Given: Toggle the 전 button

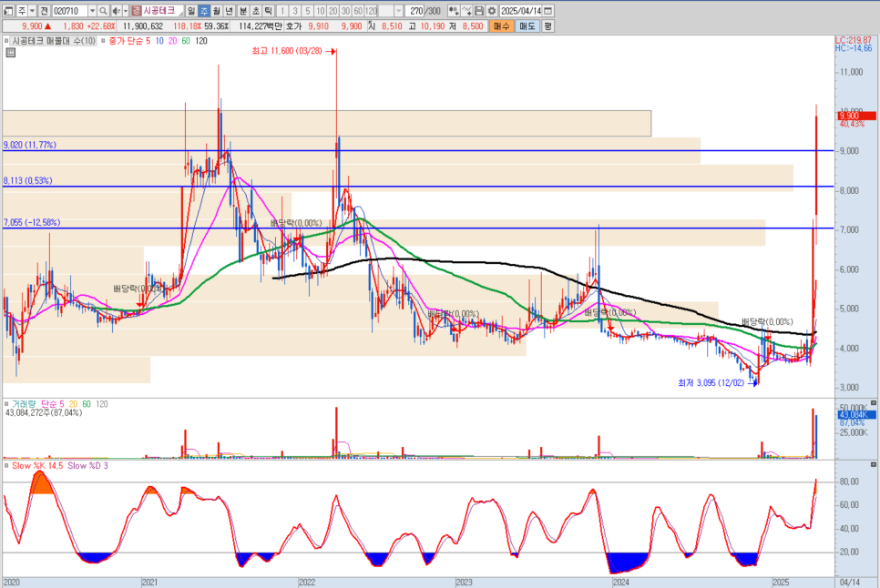Looking at the screenshot, I should (x=45, y=11).
